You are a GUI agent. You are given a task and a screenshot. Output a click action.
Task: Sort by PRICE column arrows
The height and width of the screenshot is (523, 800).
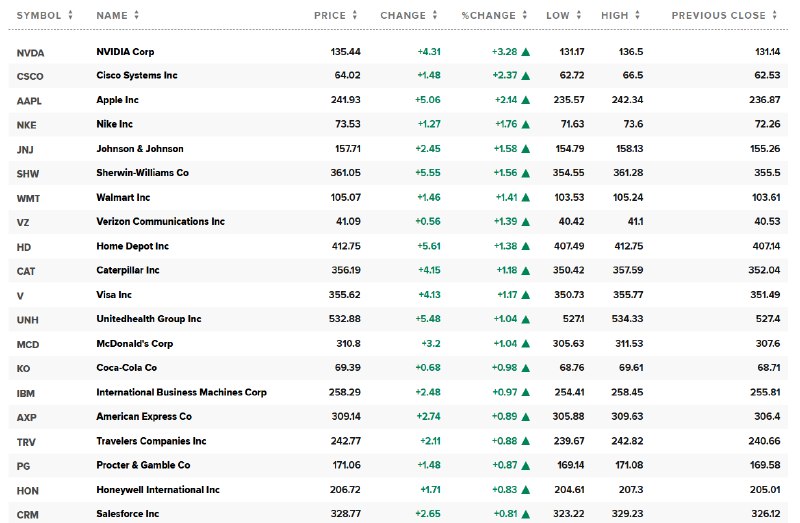click(x=355, y=15)
